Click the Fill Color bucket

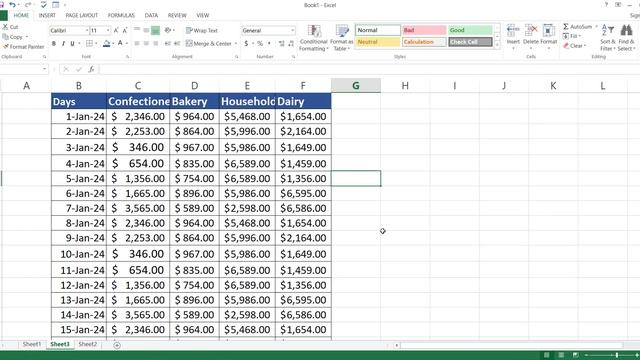[x=107, y=43]
